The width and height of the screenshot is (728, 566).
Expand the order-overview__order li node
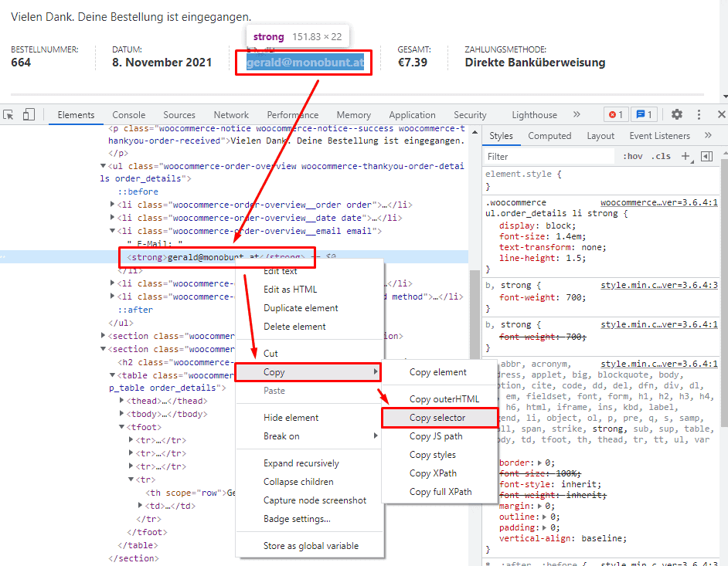[x=112, y=204]
